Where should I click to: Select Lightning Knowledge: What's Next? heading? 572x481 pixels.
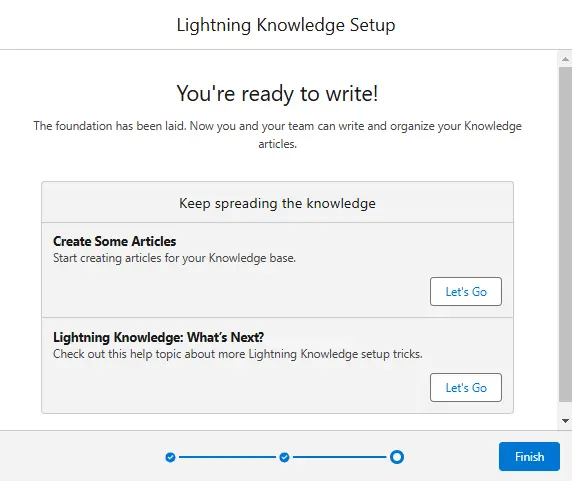158,337
